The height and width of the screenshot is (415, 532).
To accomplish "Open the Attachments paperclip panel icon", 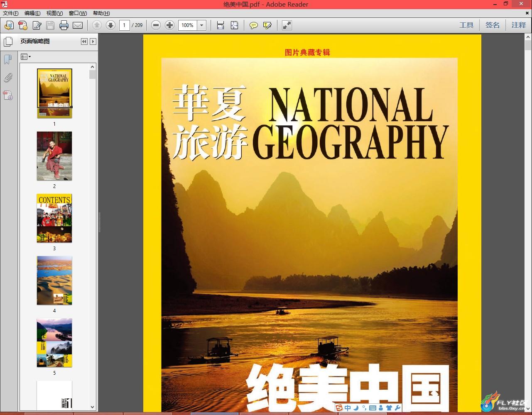I will pos(8,78).
